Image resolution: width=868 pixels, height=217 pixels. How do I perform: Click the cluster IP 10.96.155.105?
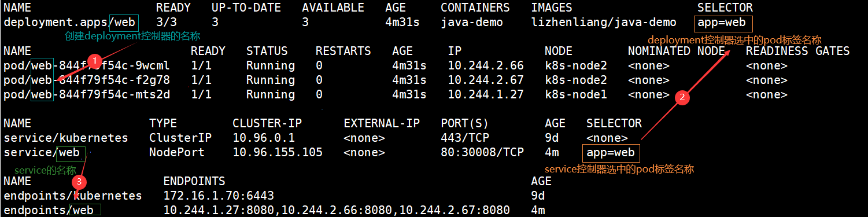[278, 153]
